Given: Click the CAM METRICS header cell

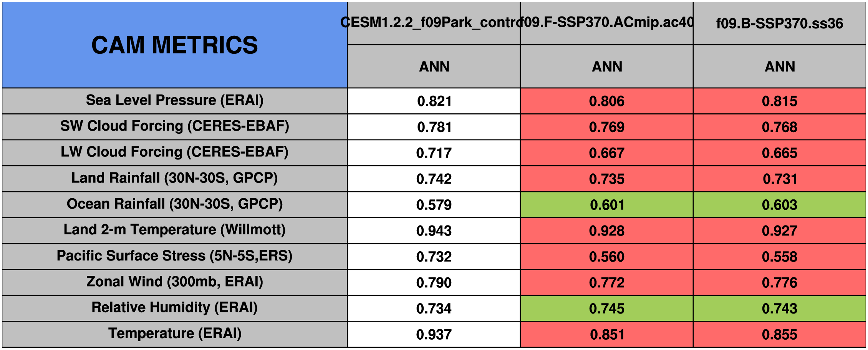Looking at the screenshot, I should [175, 45].
